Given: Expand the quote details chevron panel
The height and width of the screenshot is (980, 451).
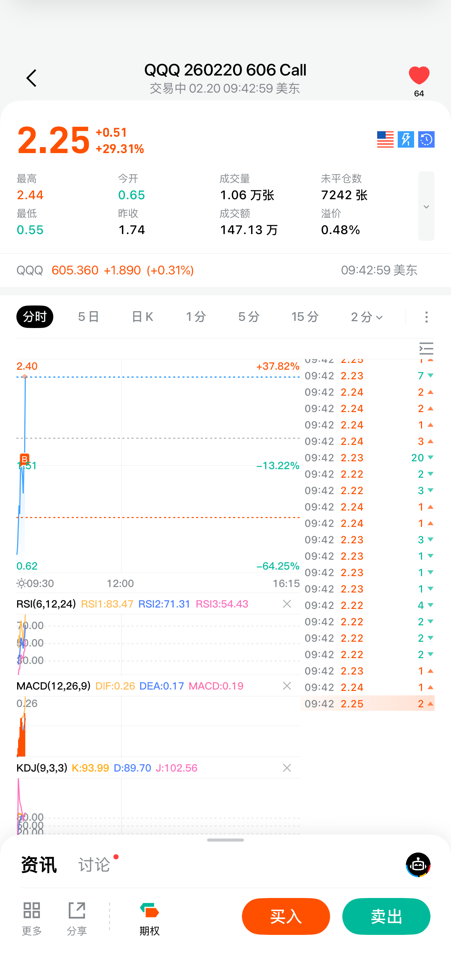Looking at the screenshot, I should tap(426, 206).
